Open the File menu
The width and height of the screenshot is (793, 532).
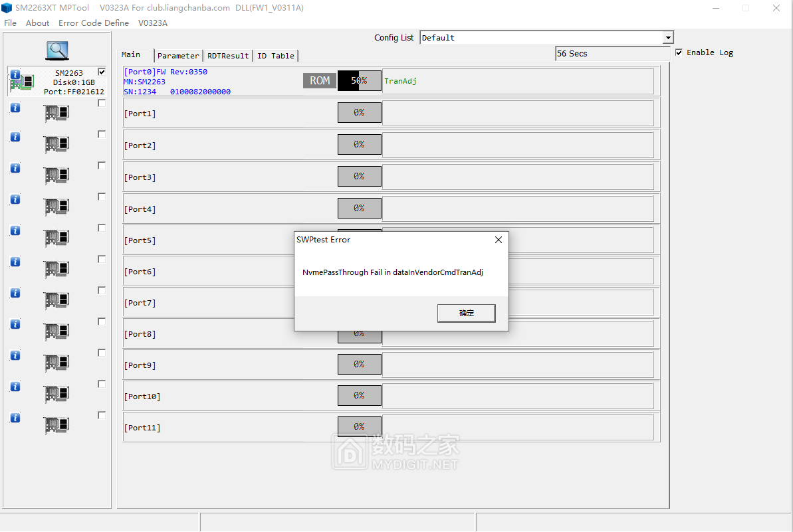(x=10, y=23)
